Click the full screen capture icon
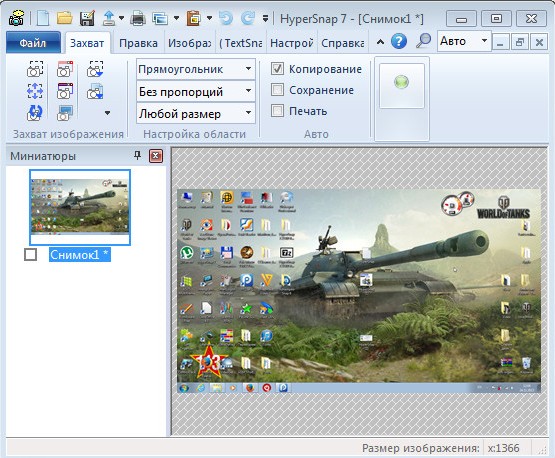 point(65,113)
